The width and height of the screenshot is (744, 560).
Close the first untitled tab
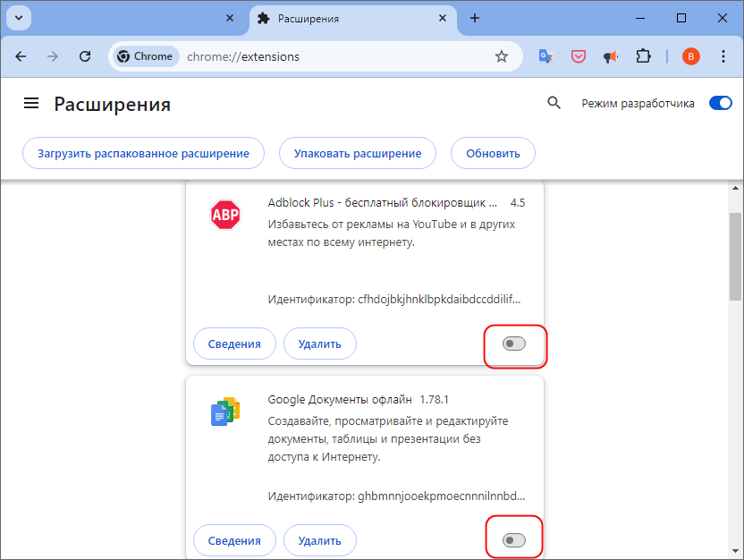tap(230, 18)
